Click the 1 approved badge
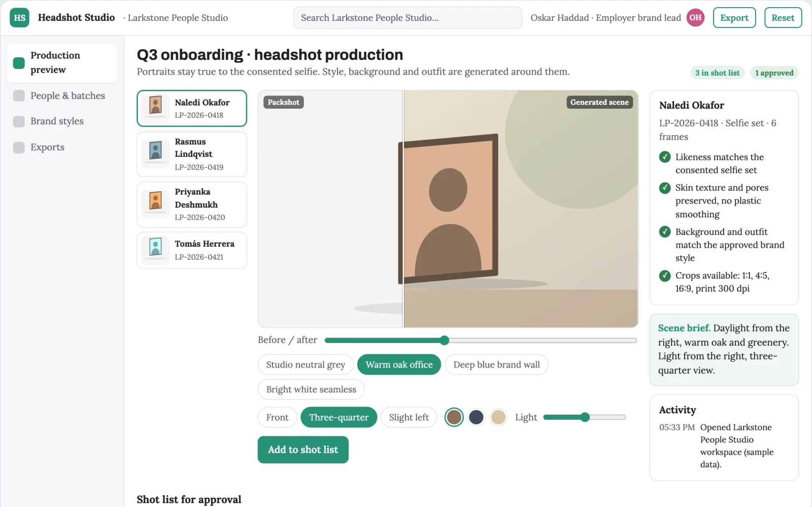The height and width of the screenshot is (507, 812). point(774,73)
